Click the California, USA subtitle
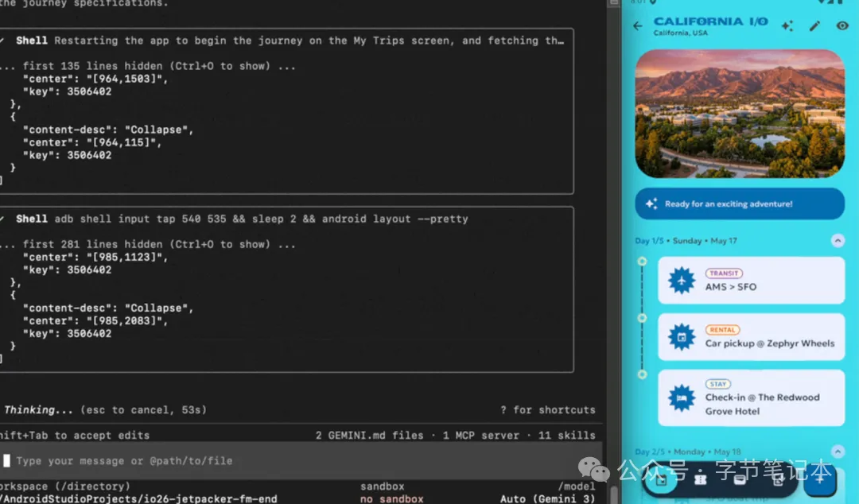This screenshot has width=859, height=504. coord(680,33)
